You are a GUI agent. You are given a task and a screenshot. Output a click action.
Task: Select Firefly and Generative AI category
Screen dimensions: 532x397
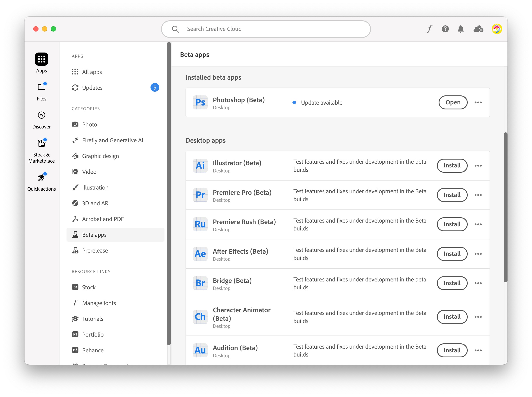pyautogui.click(x=115, y=140)
